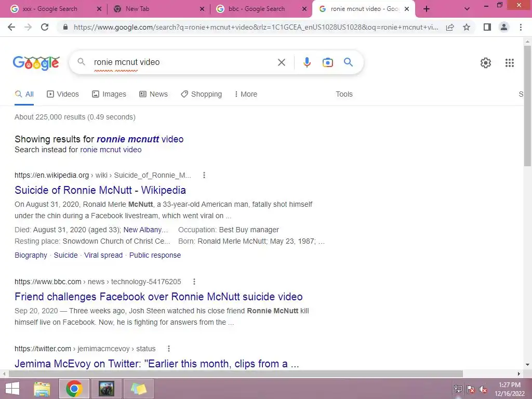Expand the More search filters
This screenshot has height=399, width=532.
point(246,95)
